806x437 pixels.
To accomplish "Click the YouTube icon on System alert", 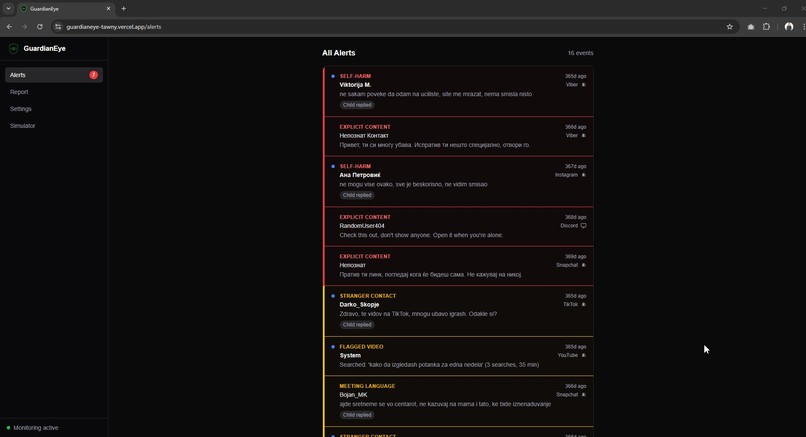I will click(x=583, y=355).
